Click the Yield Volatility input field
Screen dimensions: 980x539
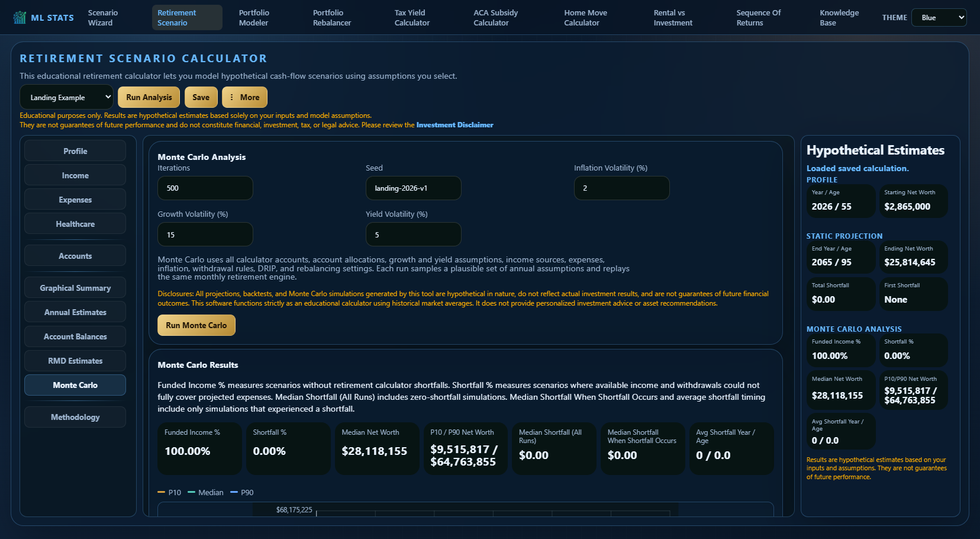[414, 235]
